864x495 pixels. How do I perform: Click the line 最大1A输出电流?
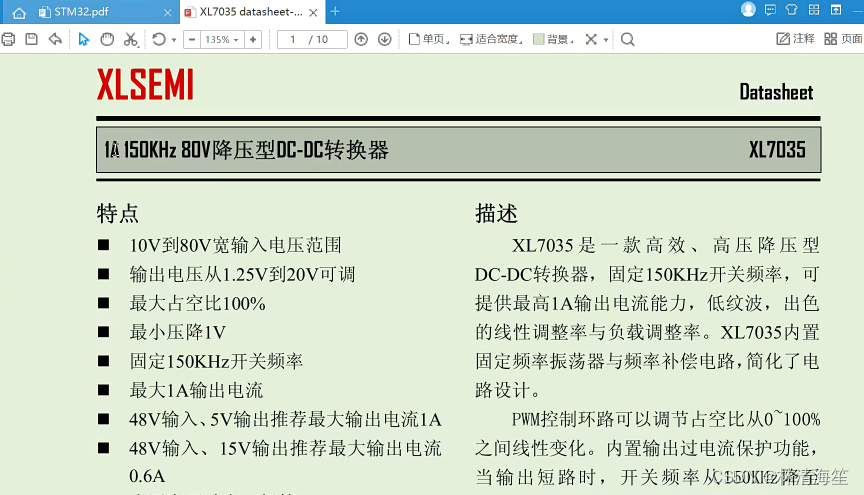tap(196, 391)
